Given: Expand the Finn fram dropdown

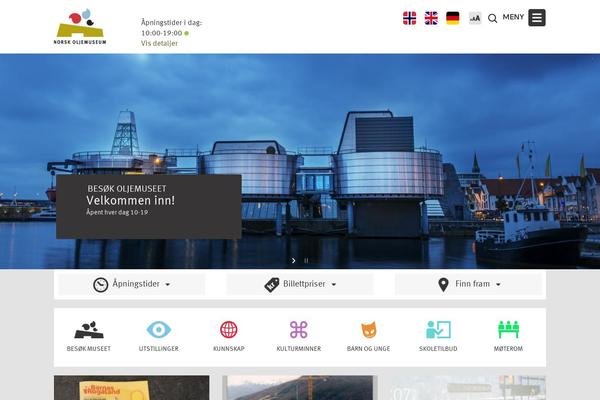Looking at the screenshot, I should coord(469,284).
